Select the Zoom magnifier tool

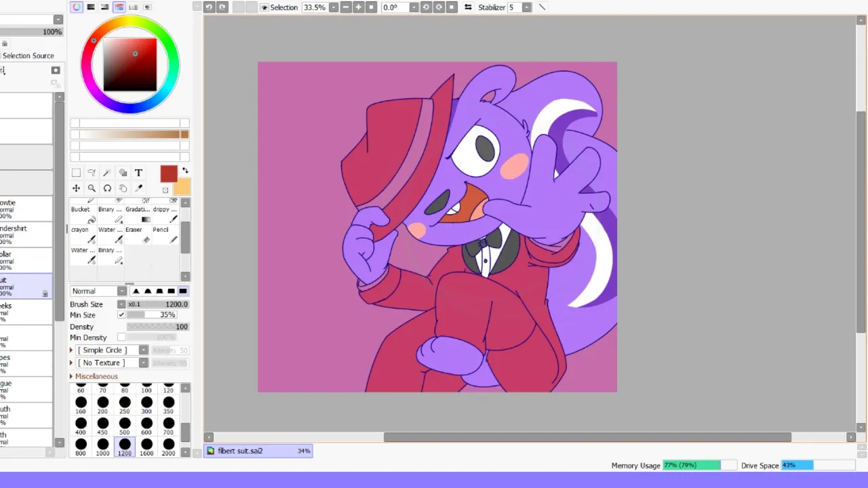pos(92,188)
